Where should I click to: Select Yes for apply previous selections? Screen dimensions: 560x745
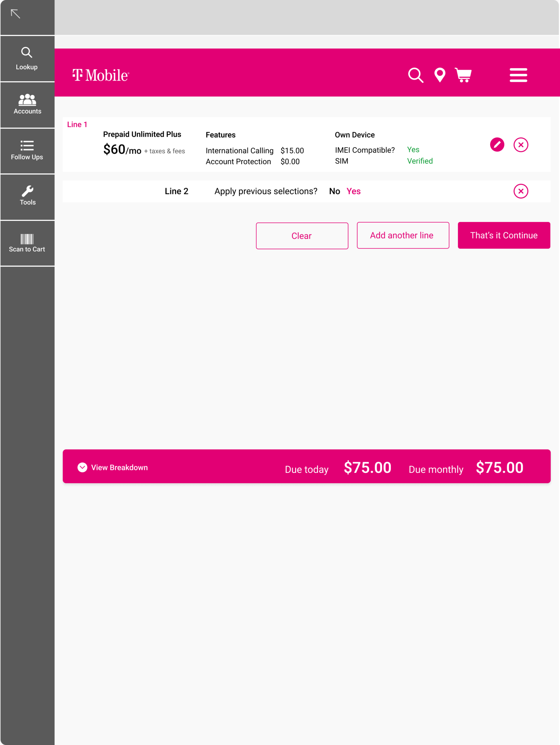[x=354, y=191]
